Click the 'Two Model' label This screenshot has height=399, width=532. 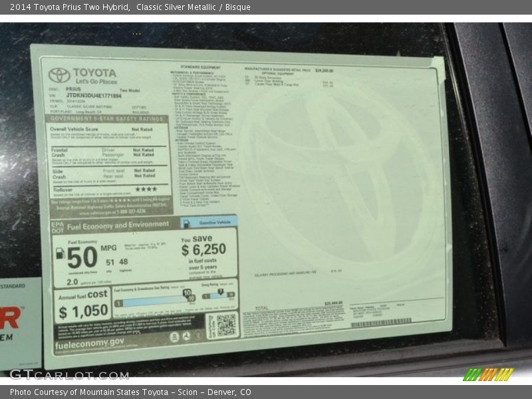coord(129,90)
